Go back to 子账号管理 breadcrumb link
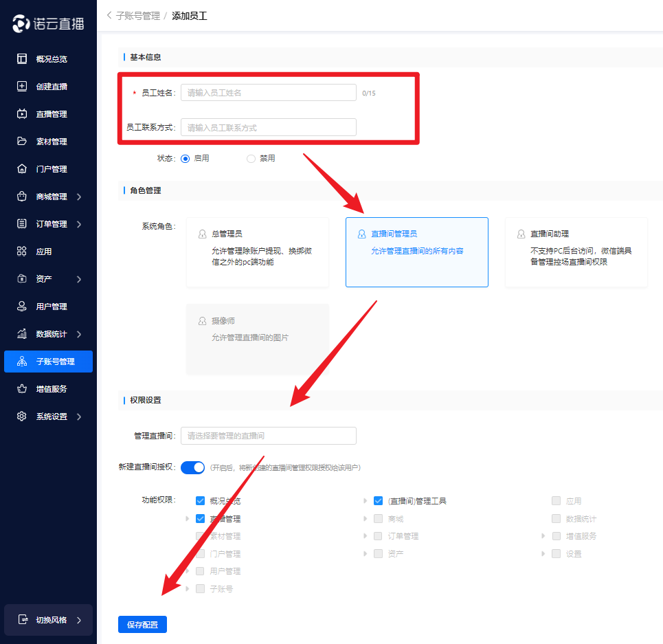Screen dimensions: 663x644 click(138, 15)
